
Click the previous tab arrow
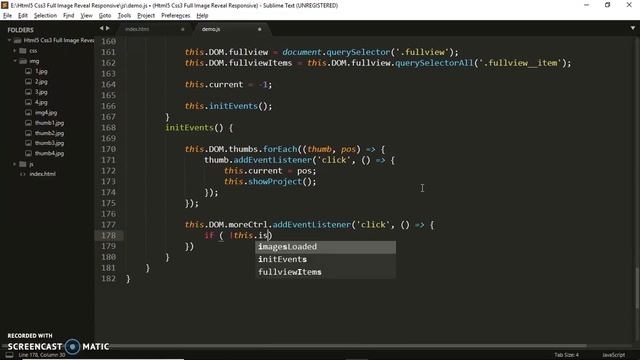pyautogui.click(x=101, y=28)
